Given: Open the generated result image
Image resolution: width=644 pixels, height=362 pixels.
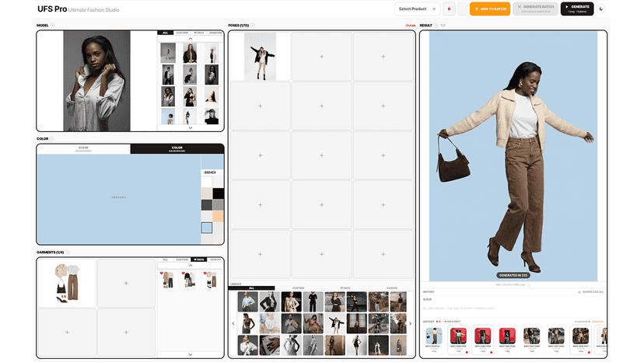Looking at the screenshot, I should pyautogui.click(x=513, y=156).
